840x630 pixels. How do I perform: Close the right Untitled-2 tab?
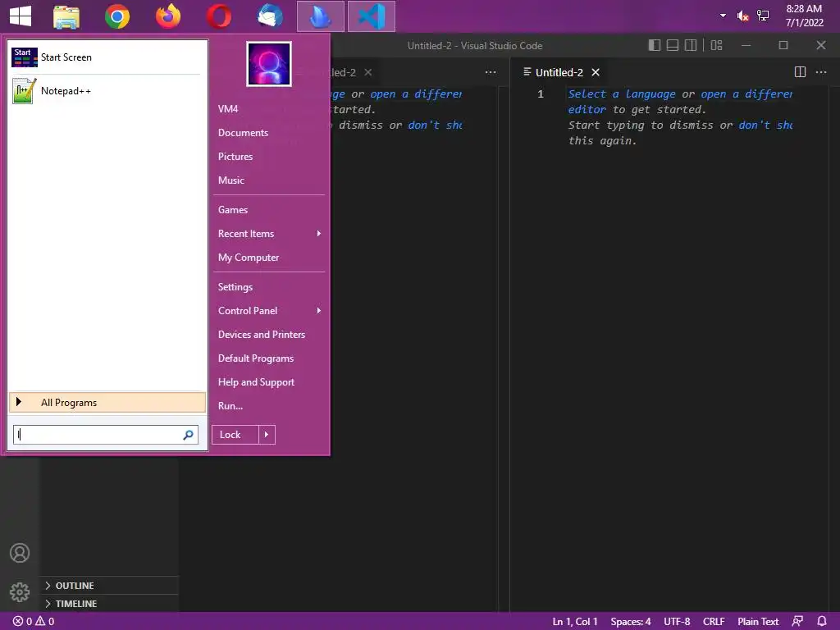pyautogui.click(x=596, y=72)
